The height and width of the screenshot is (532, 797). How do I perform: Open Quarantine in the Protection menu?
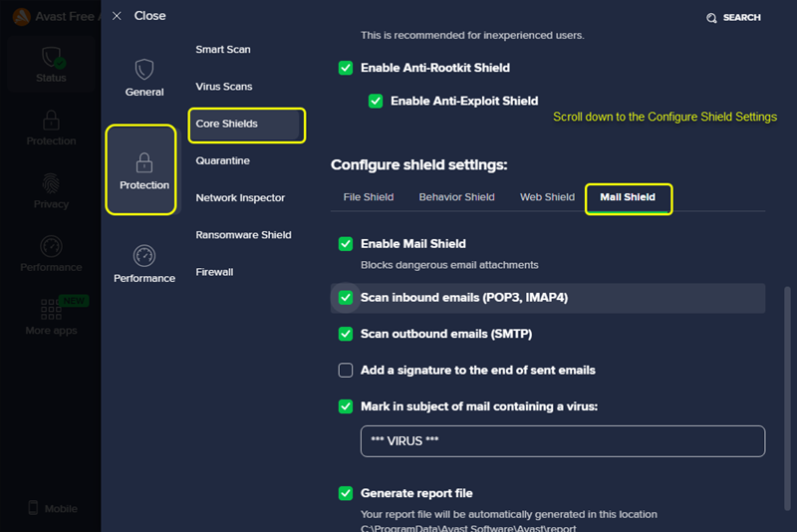pyautogui.click(x=223, y=161)
